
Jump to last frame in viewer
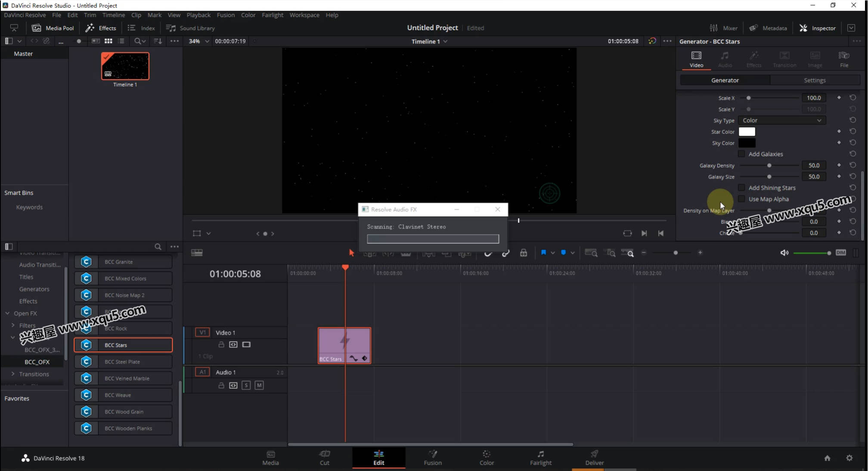click(644, 233)
